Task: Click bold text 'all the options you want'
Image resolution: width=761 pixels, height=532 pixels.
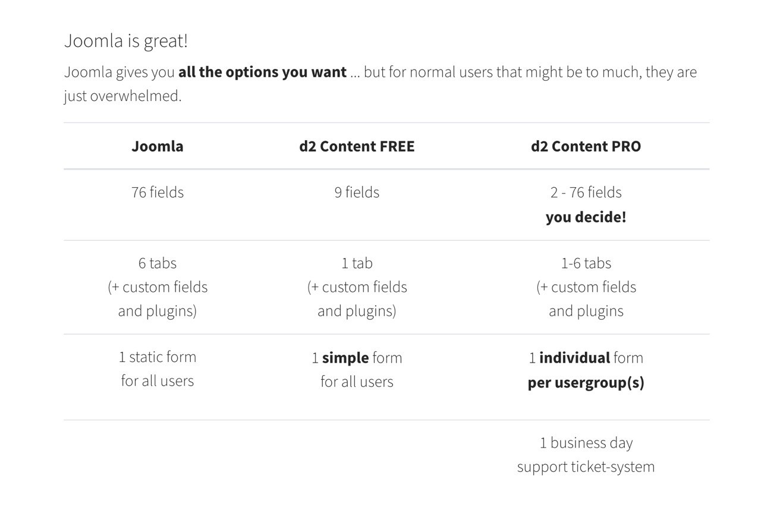Action: click(262, 73)
